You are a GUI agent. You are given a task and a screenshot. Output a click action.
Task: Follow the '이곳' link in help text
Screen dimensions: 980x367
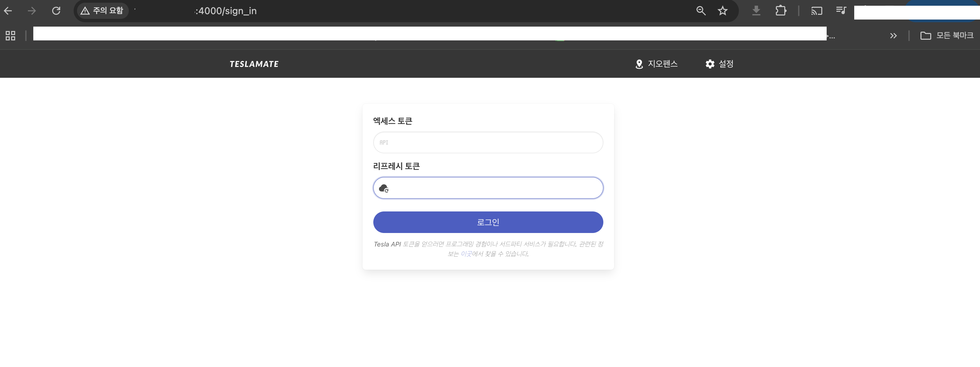tap(466, 254)
